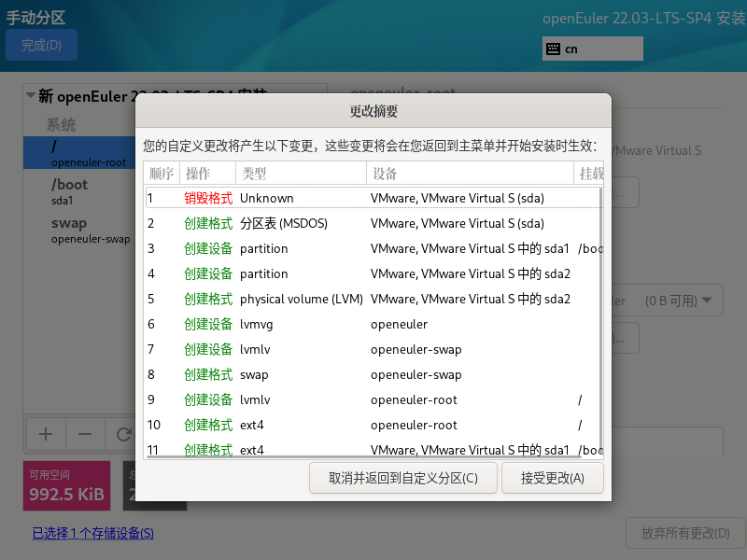Select the /boot sda1 mount point
Image resolution: width=747 pixels, height=560 pixels.
coord(79,191)
